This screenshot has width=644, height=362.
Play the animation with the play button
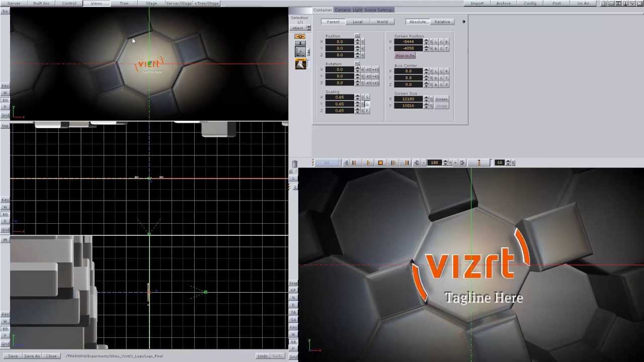tap(368, 163)
